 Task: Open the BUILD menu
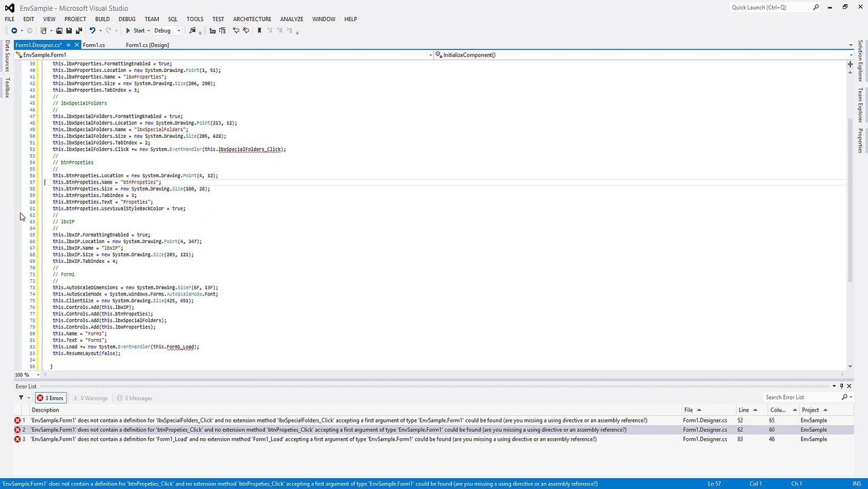click(102, 19)
